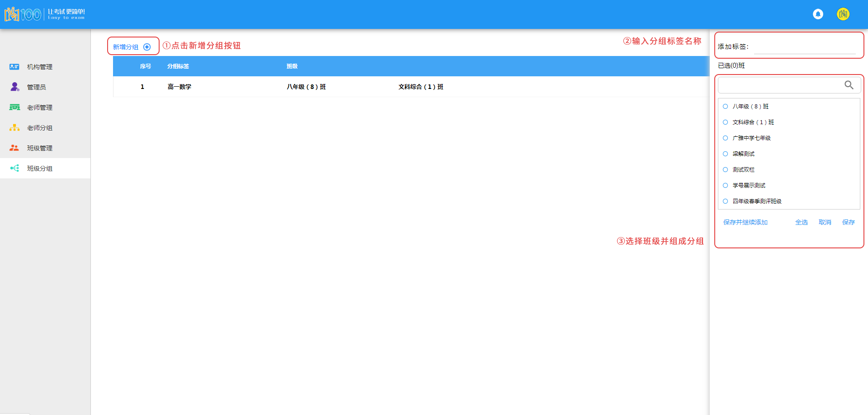868x415 pixels.
Task: Select the 文科综合(1)班 radio option
Action: tap(725, 122)
